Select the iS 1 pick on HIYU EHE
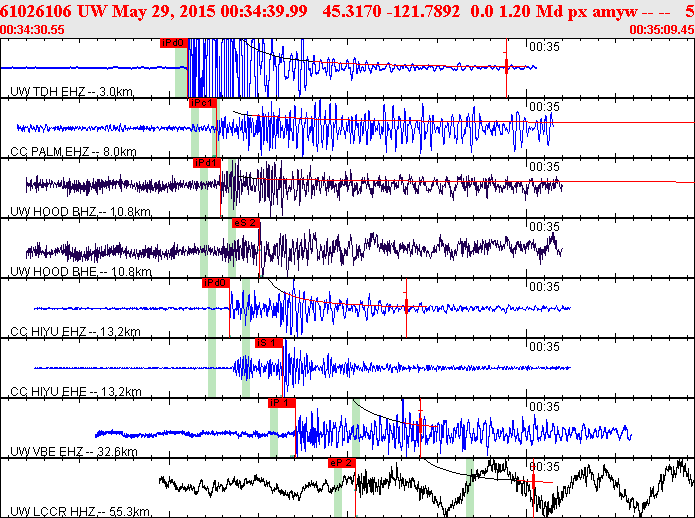695x518 pixels. [x=269, y=343]
